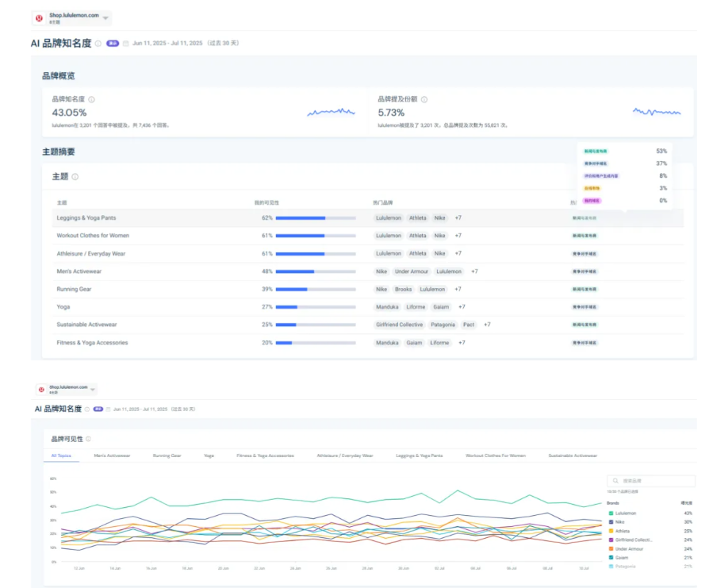Expand the +7 brands in the Fitness & Yoga Accessories row

pyautogui.click(x=462, y=343)
